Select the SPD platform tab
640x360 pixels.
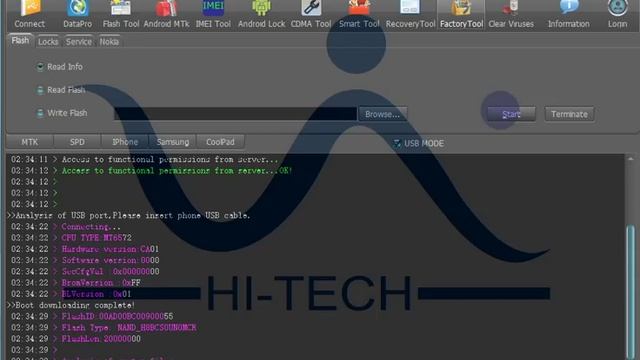click(x=77, y=142)
